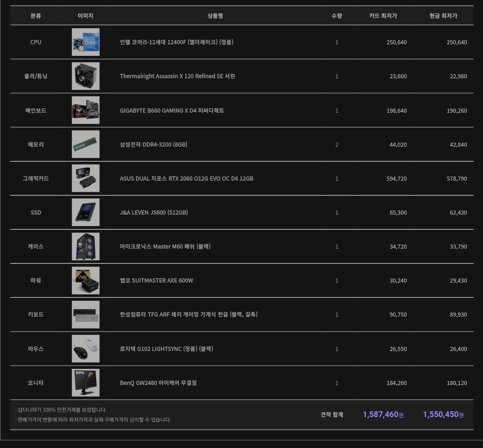Click the 케이스 category cell
Image resolution: width=483 pixels, height=448 pixels.
tap(36, 246)
